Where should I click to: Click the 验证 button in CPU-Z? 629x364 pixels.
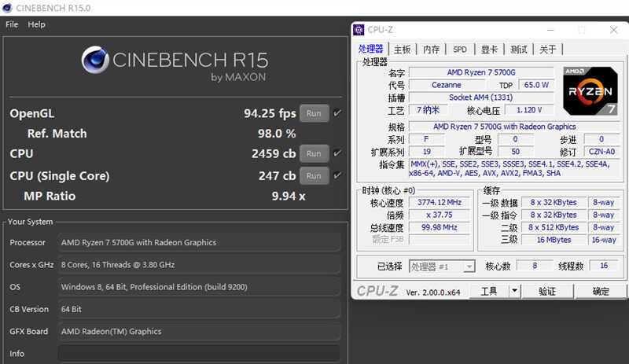[x=547, y=291]
